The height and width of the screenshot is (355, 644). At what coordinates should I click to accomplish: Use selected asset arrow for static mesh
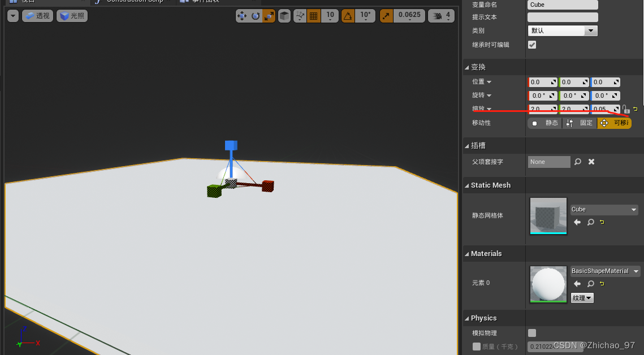(x=577, y=222)
